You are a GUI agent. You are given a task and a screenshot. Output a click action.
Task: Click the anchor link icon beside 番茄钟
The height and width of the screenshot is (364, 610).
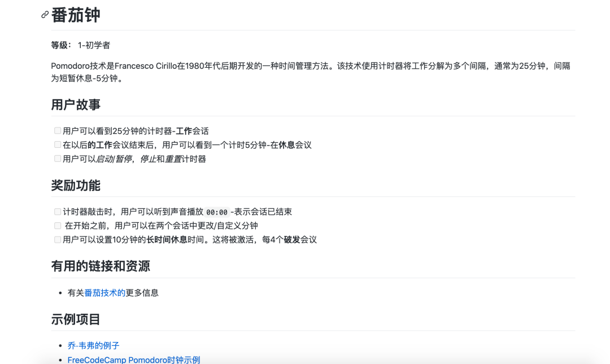point(45,15)
